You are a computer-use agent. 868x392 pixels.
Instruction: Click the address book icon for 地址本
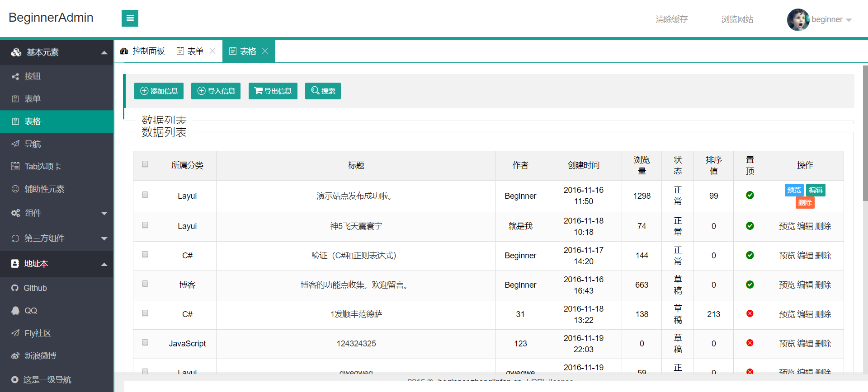tap(15, 264)
